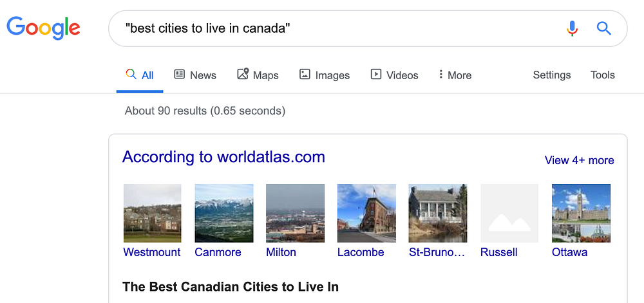Click the Images tab icon
The image size is (644, 303).
pyautogui.click(x=305, y=75)
